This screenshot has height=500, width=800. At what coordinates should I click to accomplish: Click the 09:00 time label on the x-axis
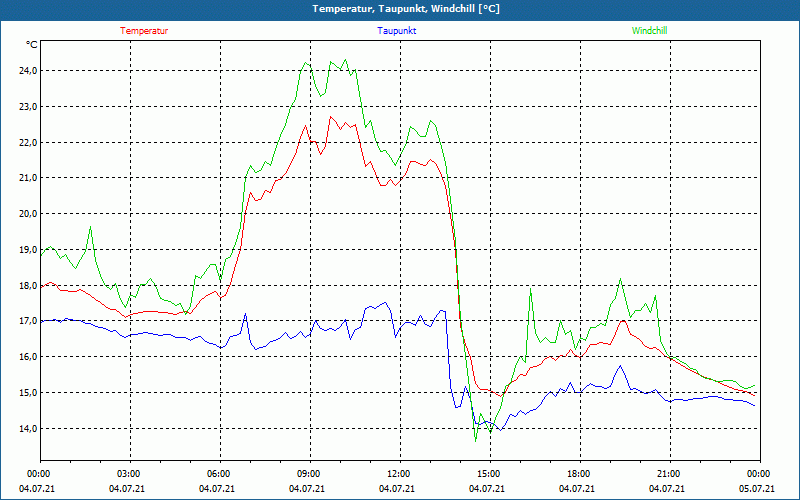coord(307,474)
